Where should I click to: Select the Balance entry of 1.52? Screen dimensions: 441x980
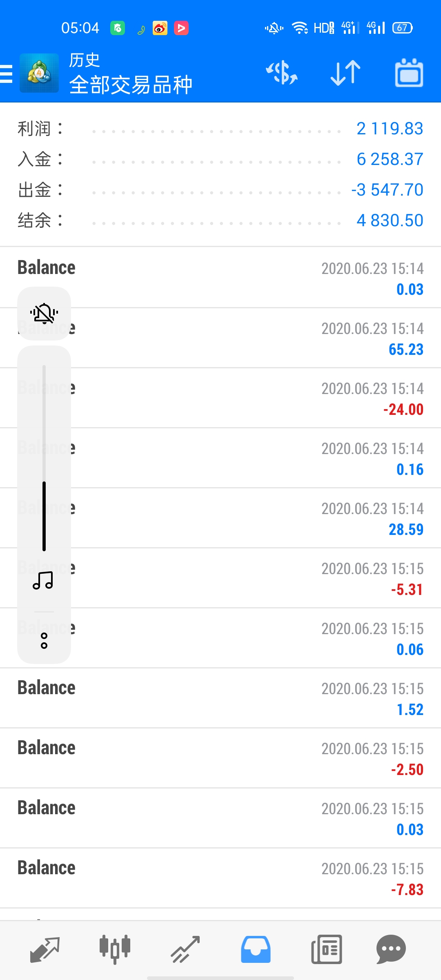pos(220,698)
